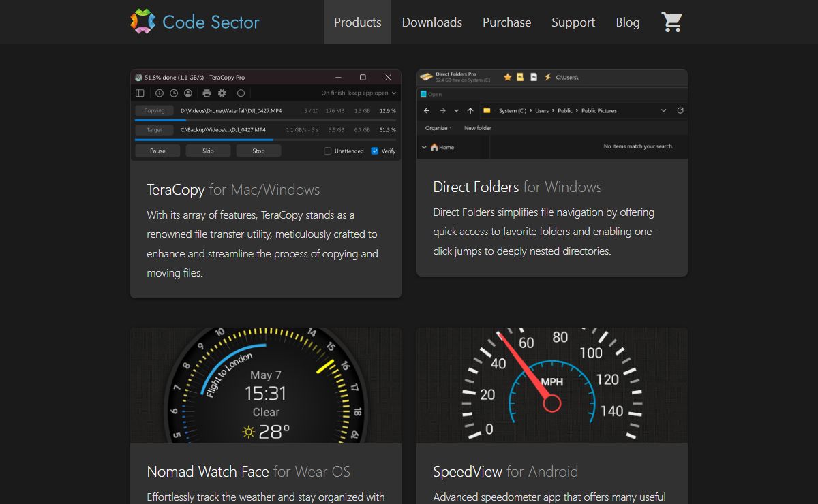
Task: Click the Stop button in TeraCopy preview
Action: pos(258,151)
